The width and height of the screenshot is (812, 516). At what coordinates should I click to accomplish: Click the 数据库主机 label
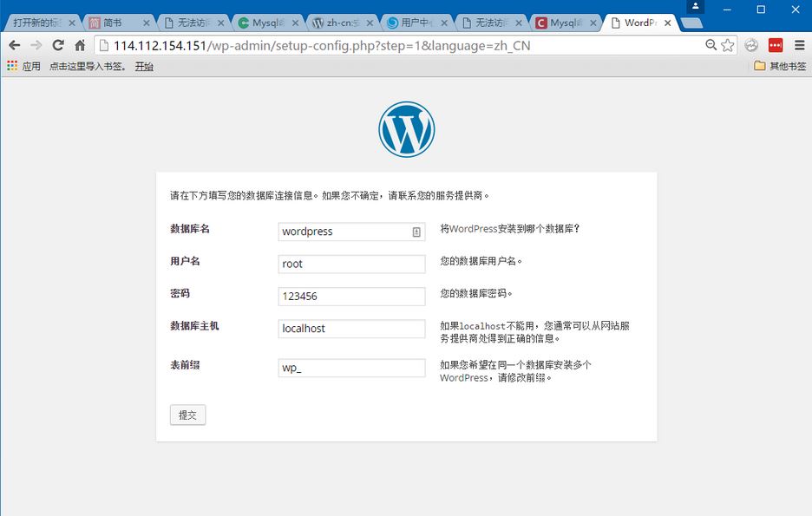pos(194,325)
